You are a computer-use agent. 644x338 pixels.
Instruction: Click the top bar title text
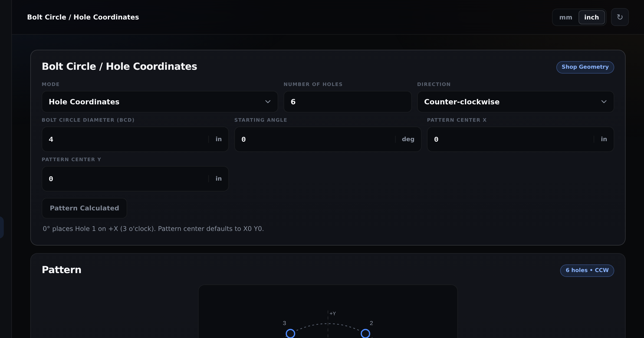(x=83, y=17)
